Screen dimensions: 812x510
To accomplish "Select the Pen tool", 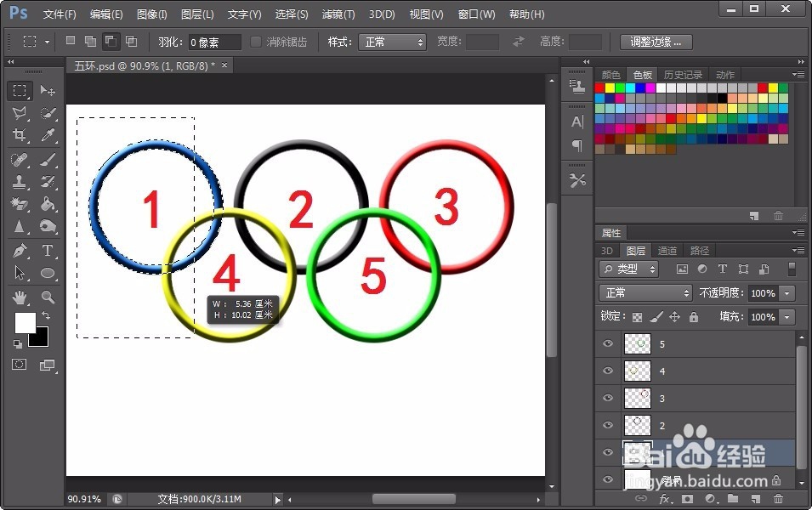I will pyautogui.click(x=20, y=251).
